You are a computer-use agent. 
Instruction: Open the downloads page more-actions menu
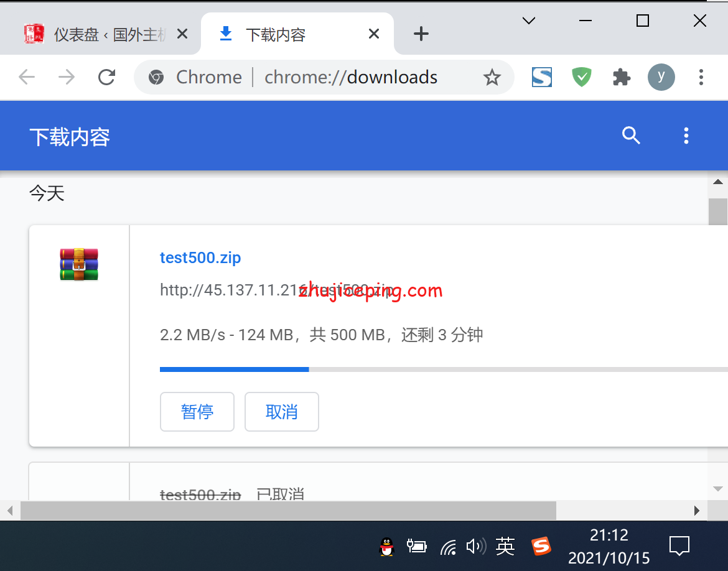[686, 136]
